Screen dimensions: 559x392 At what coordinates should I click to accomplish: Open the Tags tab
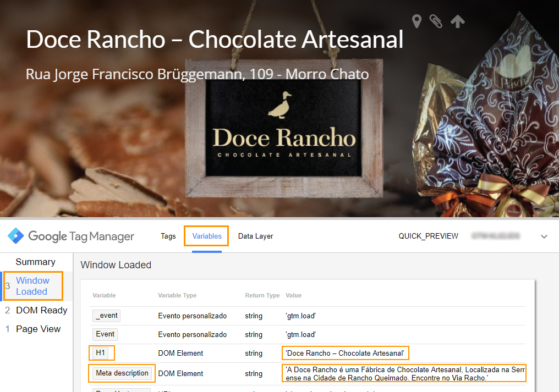(168, 236)
